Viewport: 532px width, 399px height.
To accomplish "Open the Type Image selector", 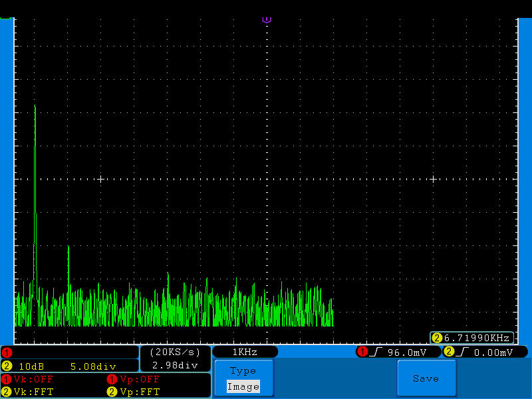I will (243, 378).
